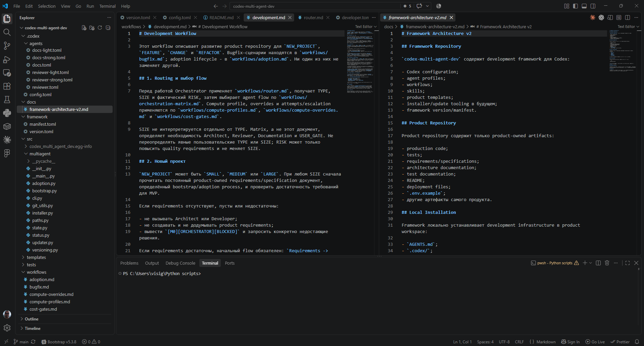Expand the Outline section
Image resolution: width=644 pixels, height=346 pixels.
pos(32,319)
